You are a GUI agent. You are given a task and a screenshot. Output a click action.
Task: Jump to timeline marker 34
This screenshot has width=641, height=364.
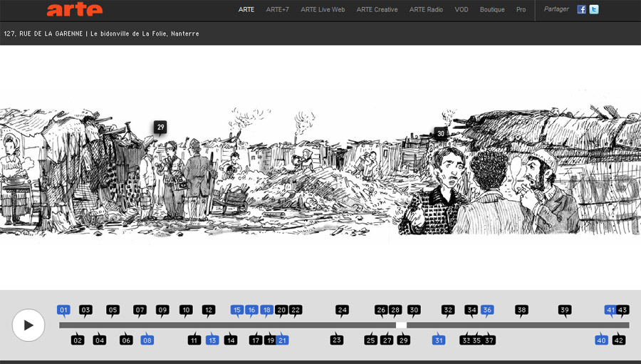pyautogui.click(x=471, y=310)
